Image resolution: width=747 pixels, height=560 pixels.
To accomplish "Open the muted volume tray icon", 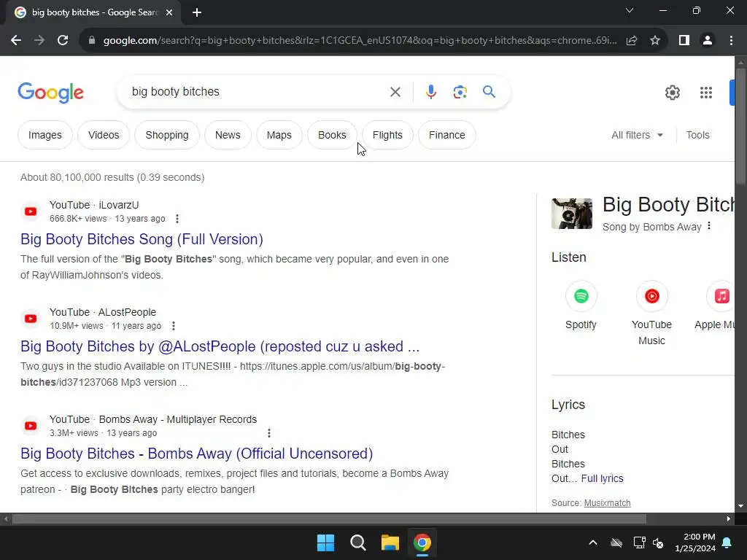I will pos(659,542).
